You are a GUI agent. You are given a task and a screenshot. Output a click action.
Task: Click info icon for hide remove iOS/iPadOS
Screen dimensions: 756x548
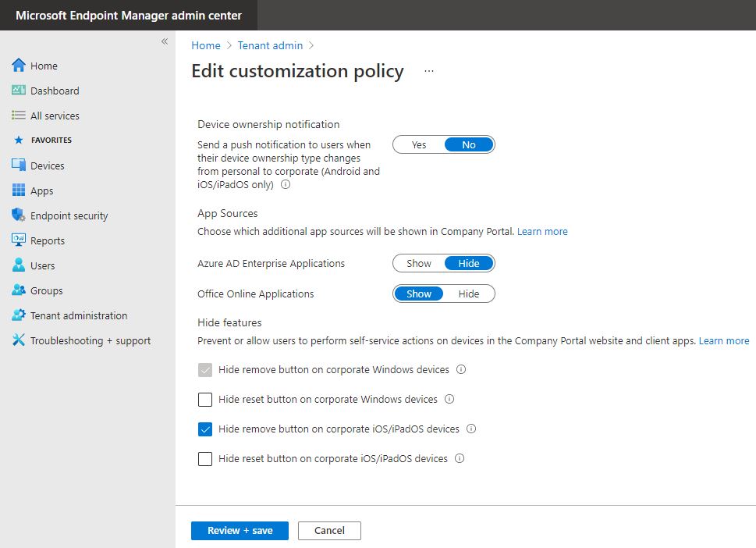[x=471, y=429]
